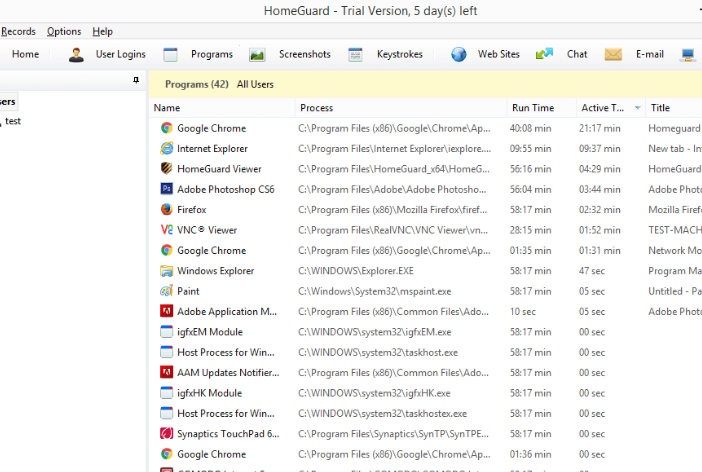Image resolution: width=702 pixels, height=472 pixels.
Task: Open the Screenshots view
Action: 304,54
